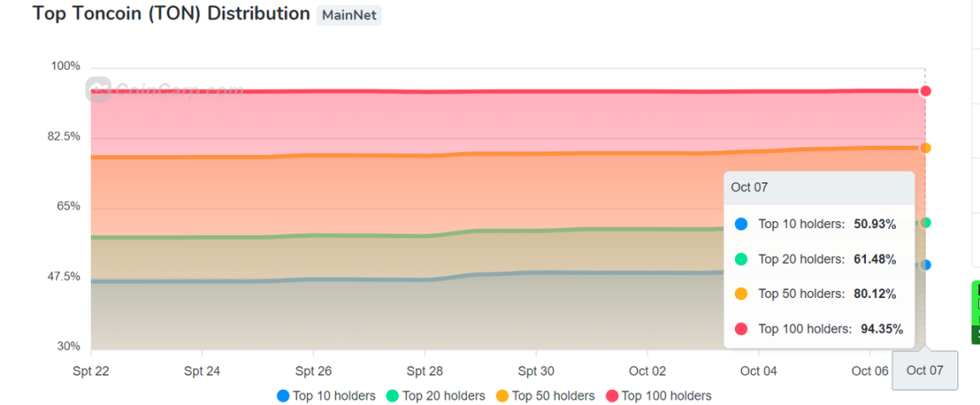This screenshot has height=405, width=980.
Task: Select Spt 30 on the date axis
Action: [536, 371]
